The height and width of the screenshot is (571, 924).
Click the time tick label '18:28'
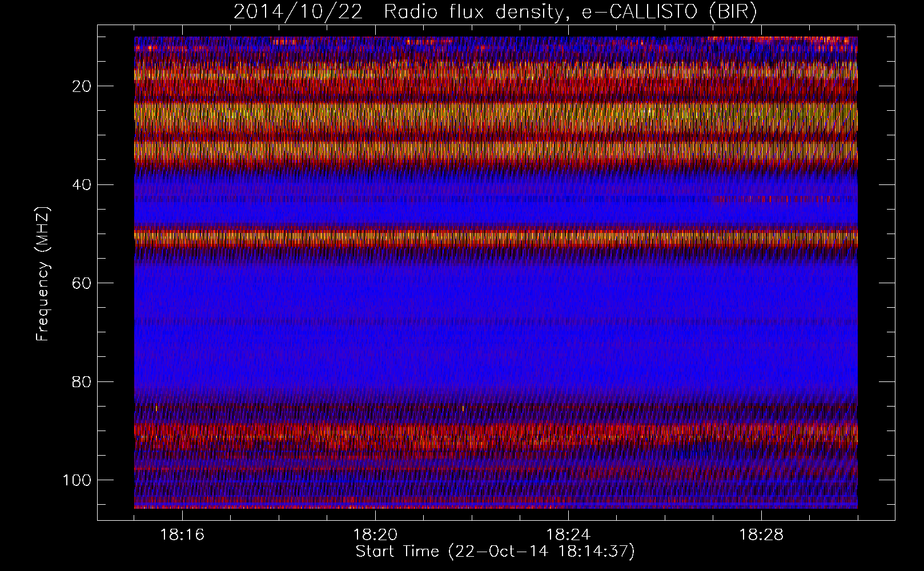(x=761, y=535)
